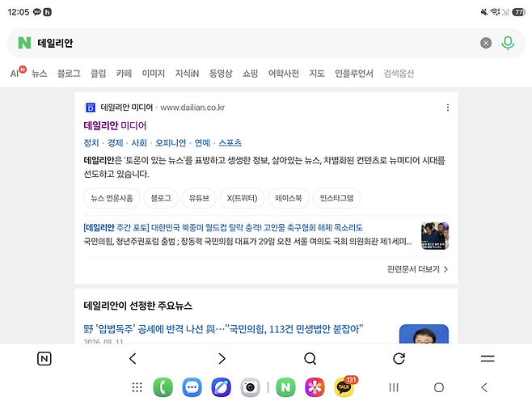532x401 pixels.
Task: Open the 데일리안 주간 포토 article link
Action: (223, 227)
